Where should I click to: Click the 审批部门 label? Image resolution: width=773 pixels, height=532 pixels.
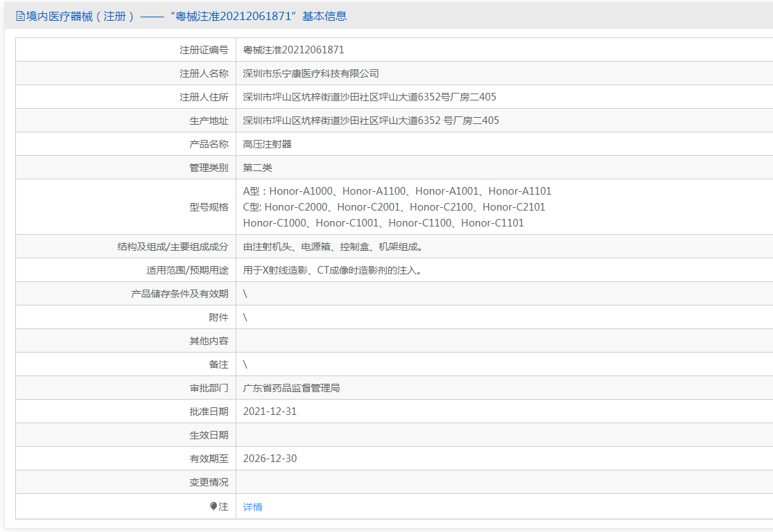(x=209, y=388)
